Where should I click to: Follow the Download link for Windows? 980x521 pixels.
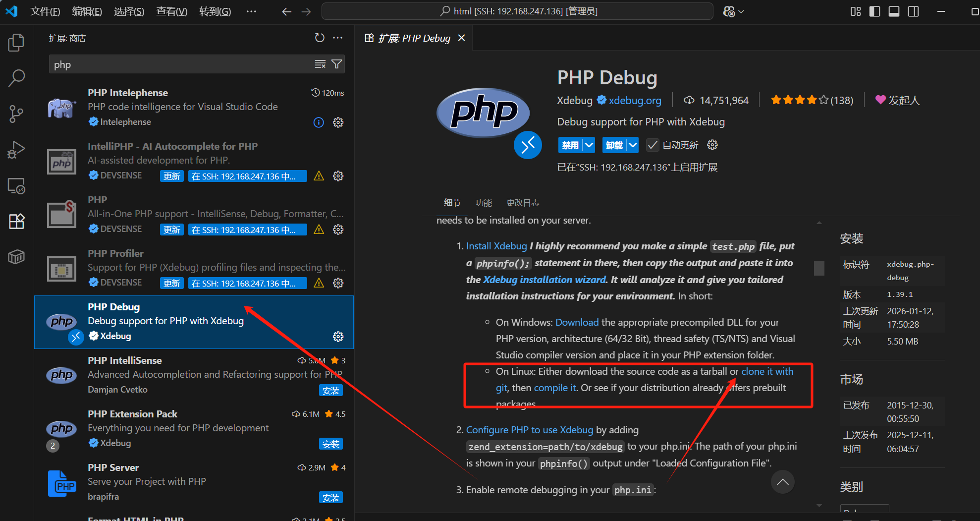[x=577, y=322]
